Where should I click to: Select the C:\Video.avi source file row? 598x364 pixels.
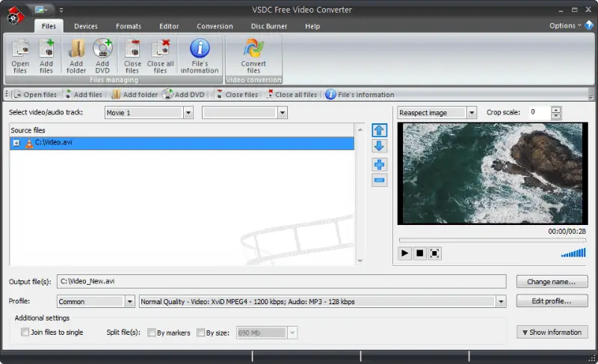click(x=182, y=143)
